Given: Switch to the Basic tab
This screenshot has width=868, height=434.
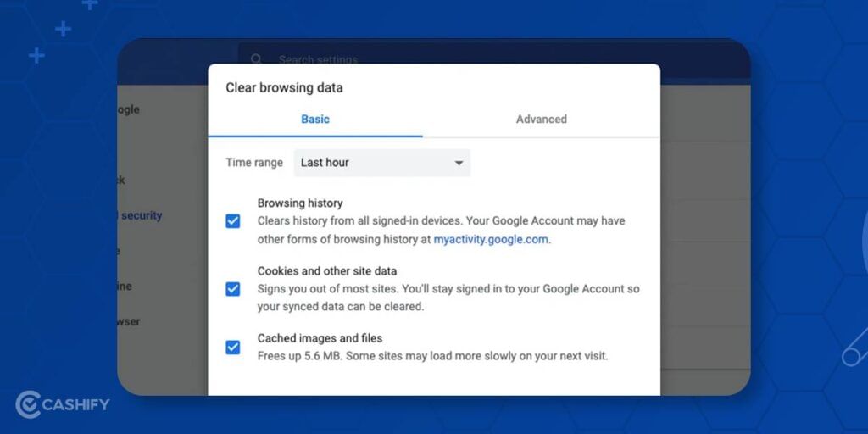Looking at the screenshot, I should [x=315, y=119].
